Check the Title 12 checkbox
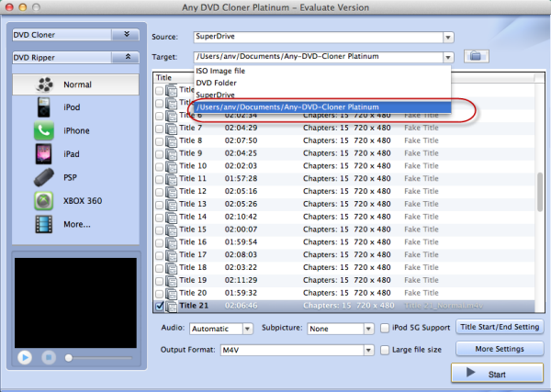 point(159,192)
